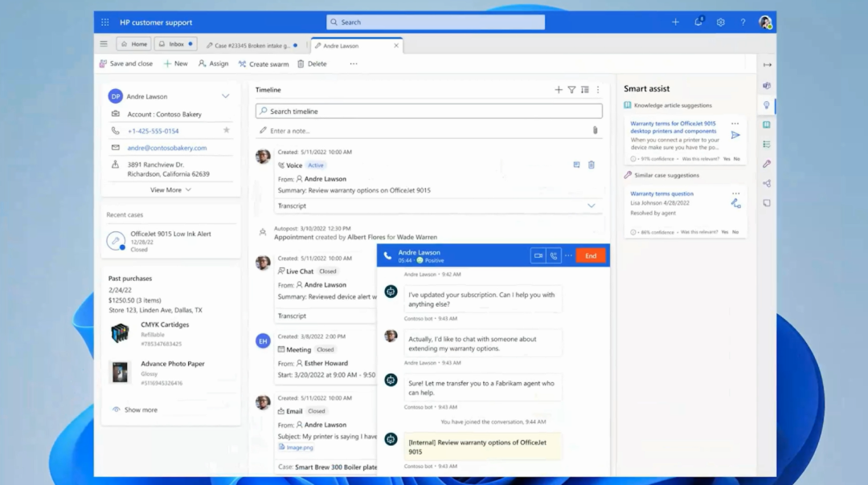Expand the Andre Lawson contact card chevron
Image resolution: width=868 pixels, height=485 pixels.
pos(225,96)
